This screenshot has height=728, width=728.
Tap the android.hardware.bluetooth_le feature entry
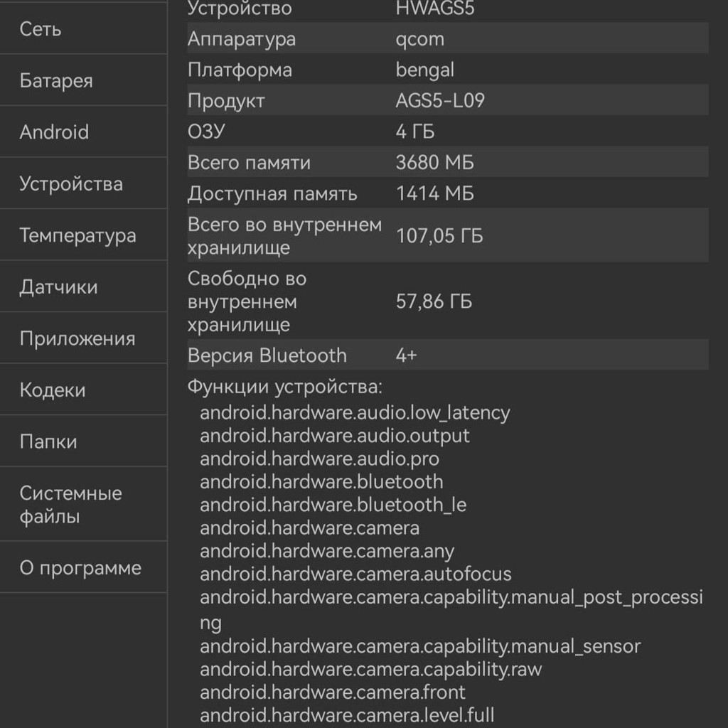tap(333, 505)
